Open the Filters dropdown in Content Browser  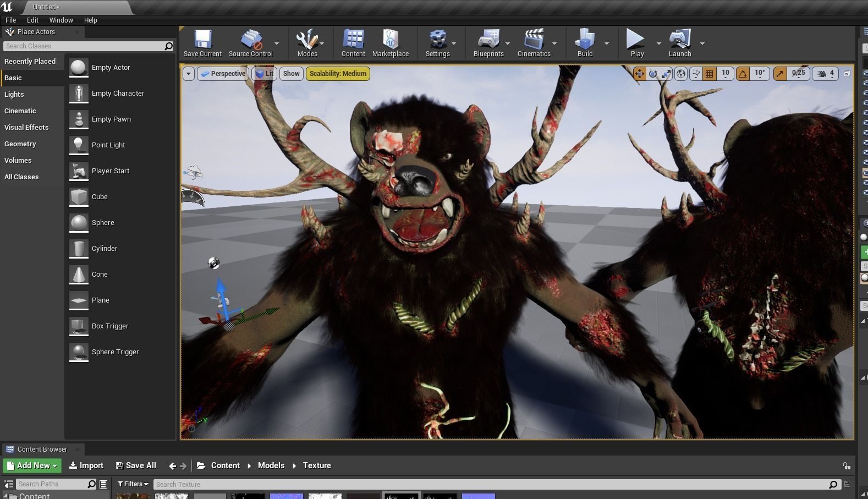click(133, 484)
